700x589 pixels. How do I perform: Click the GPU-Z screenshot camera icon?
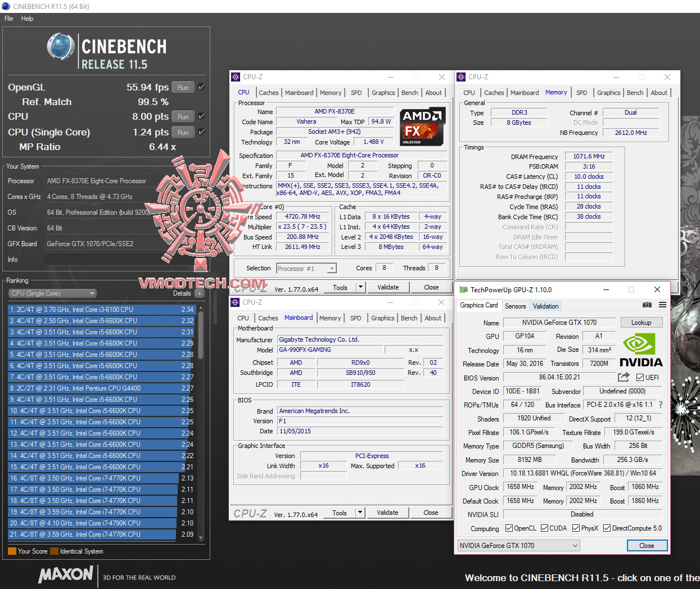(x=647, y=305)
